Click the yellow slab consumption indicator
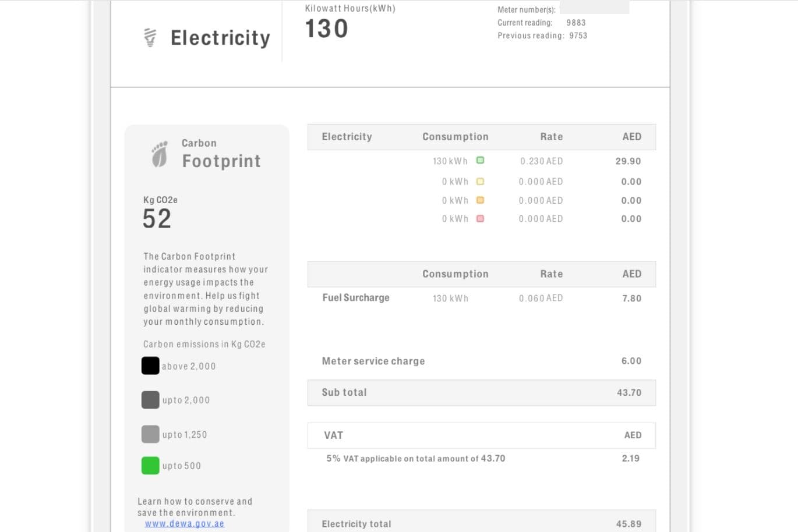This screenshot has height=532, width=798. coord(480,182)
